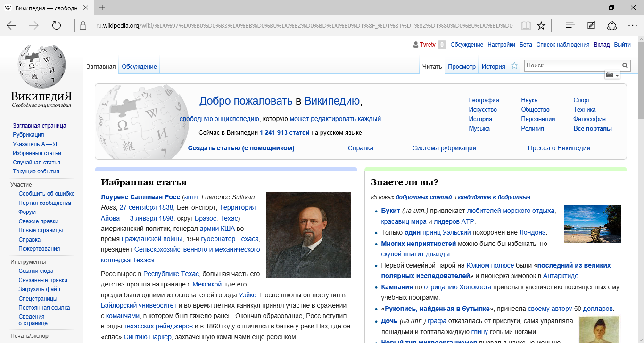Click the search magnifier button
Viewport: 644px width, 343px height.
(x=626, y=65)
